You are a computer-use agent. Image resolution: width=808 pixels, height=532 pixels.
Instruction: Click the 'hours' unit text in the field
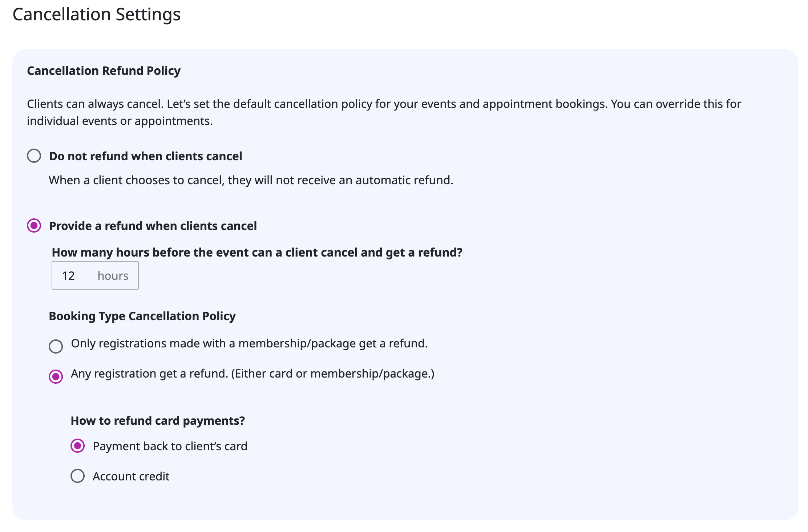click(x=113, y=276)
